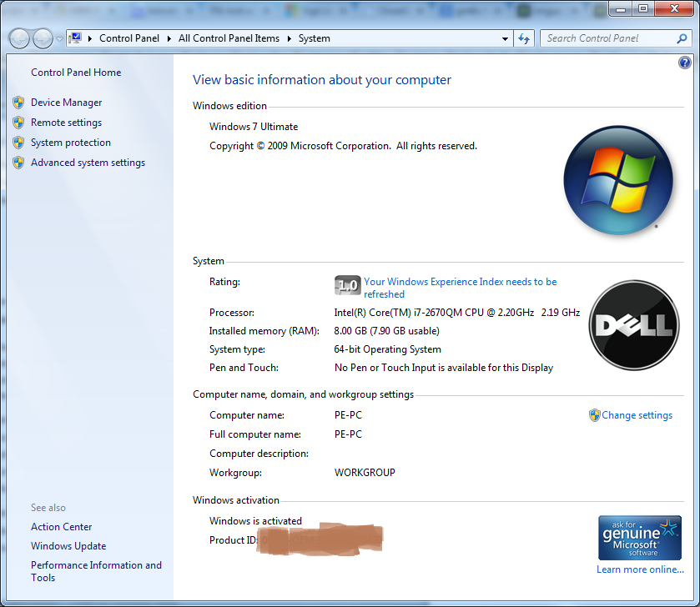Image resolution: width=700 pixels, height=607 pixels.
Task: Click the shield icon next to Device Manager
Action: coord(18,103)
